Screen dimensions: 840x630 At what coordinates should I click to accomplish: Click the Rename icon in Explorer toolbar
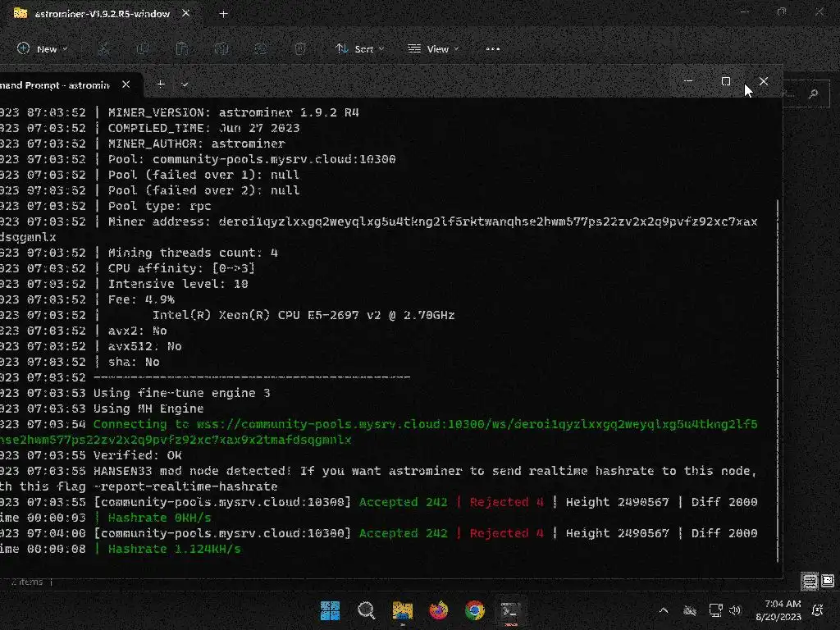[221, 48]
